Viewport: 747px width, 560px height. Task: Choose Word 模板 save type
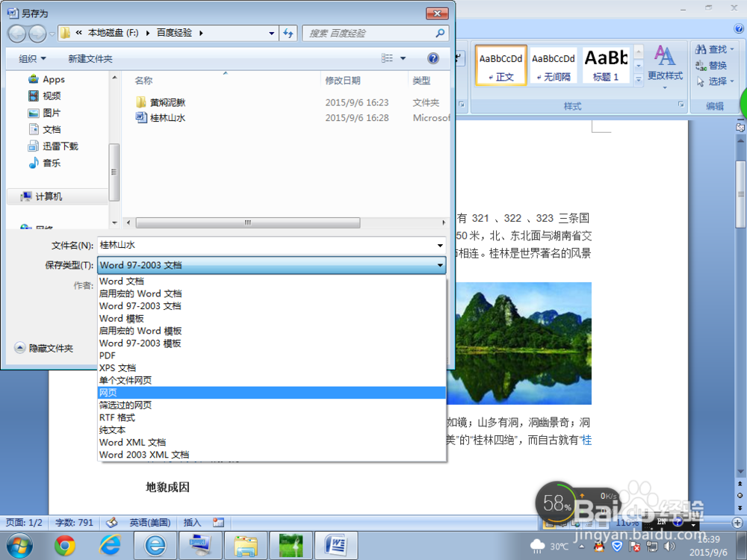click(x=272, y=318)
